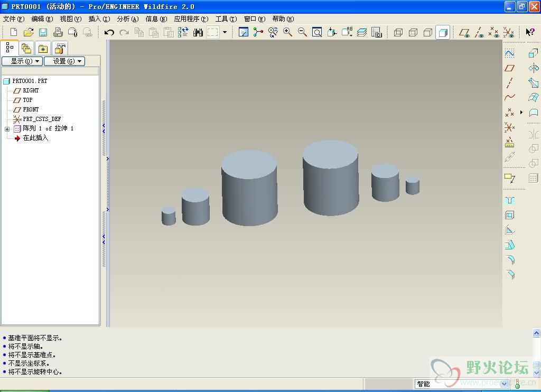Viewport: 541px width, 392px height.
Task: Zoom in with the magnifier plus icon
Action: click(x=287, y=32)
